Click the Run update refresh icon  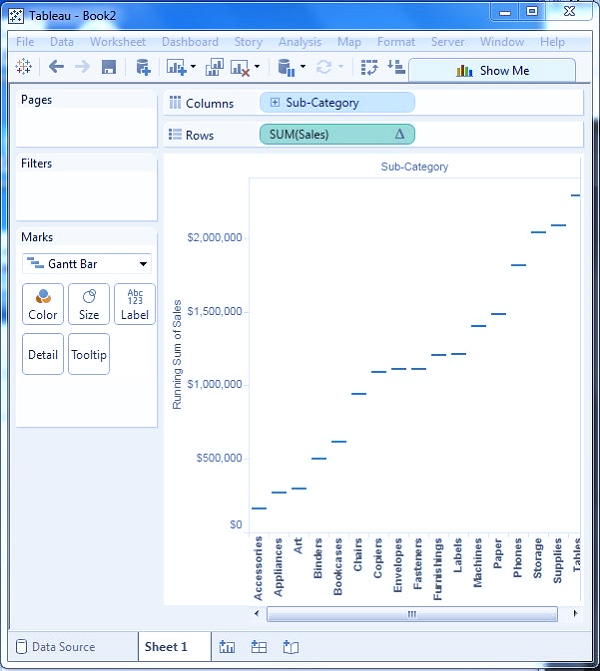click(324, 67)
